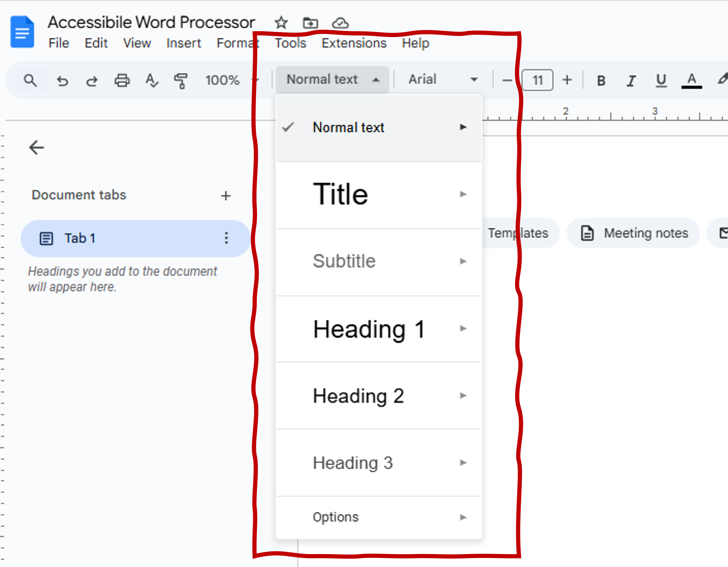Run spelling and grammar check
Viewport: 728px width, 567px height.
tap(151, 80)
